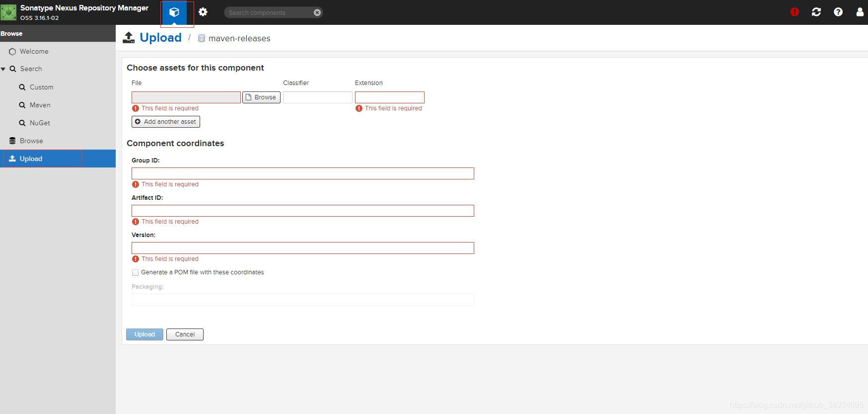View the red system status alert icon
The width and height of the screenshot is (868, 414).
click(795, 12)
